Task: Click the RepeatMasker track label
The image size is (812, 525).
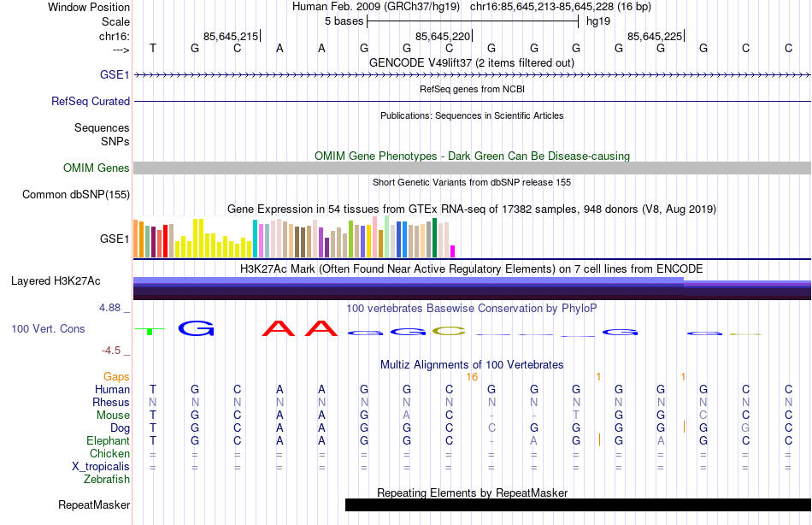Action: [x=94, y=504]
